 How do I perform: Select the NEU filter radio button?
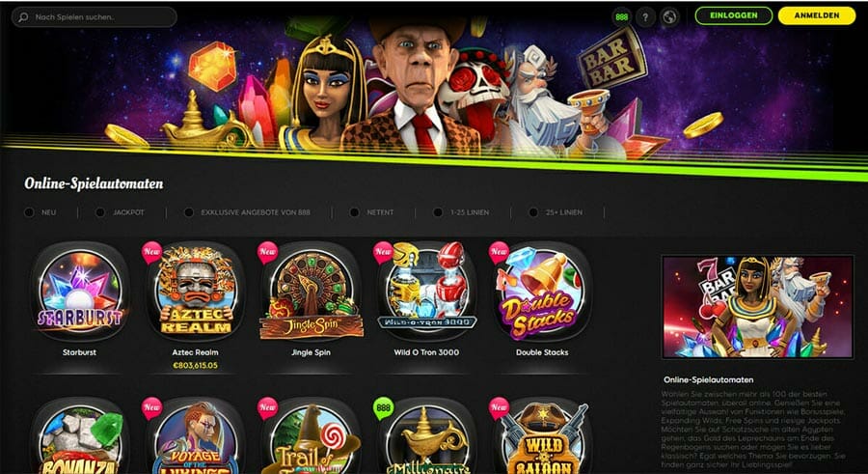(x=29, y=212)
